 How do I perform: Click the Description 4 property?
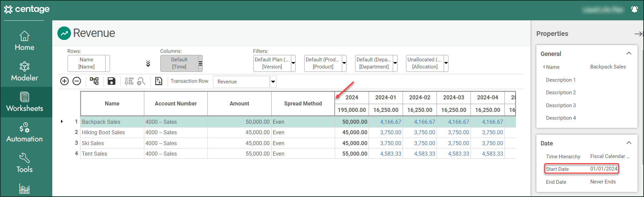click(x=561, y=118)
